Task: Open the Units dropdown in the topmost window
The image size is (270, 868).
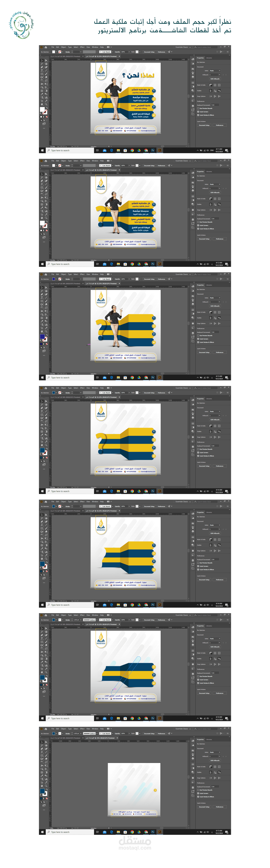Action: (x=215, y=71)
